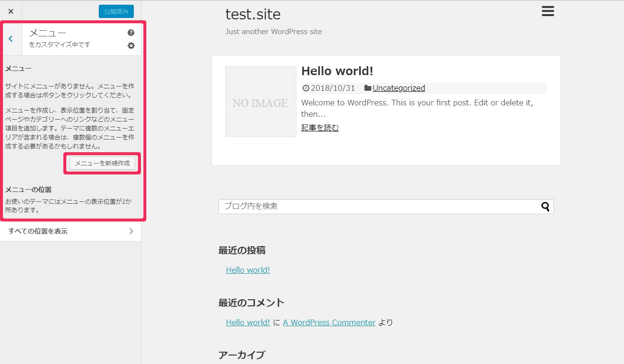Image resolution: width=624 pixels, height=364 pixels.
Task: Expand the すべての位置を表示 section
Action: tap(71, 231)
